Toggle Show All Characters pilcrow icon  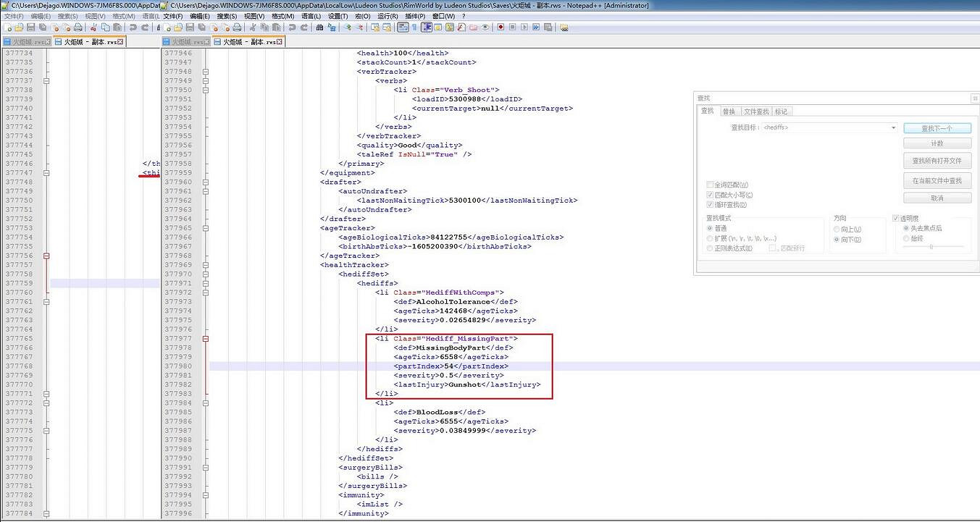pyautogui.click(x=414, y=28)
